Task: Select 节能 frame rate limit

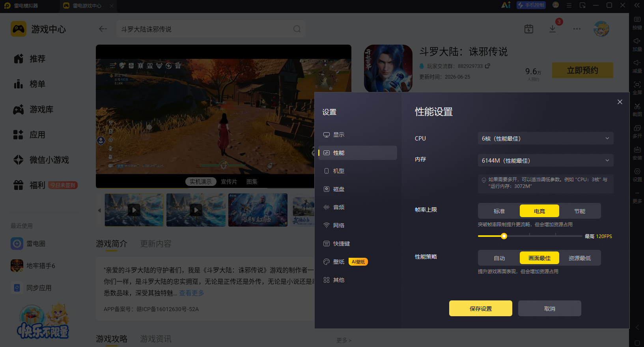Action: pyautogui.click(x=580, y=211)
